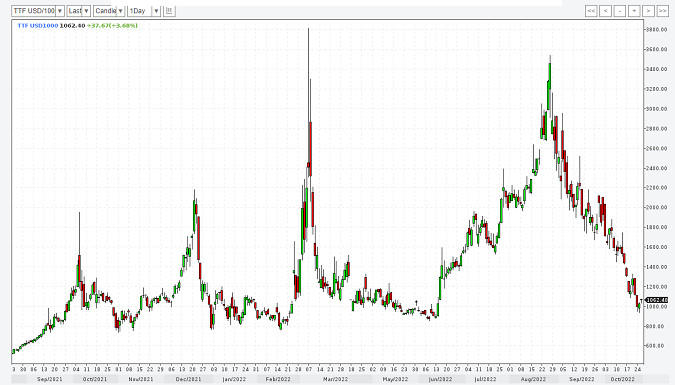Image resolution: width=675 pixels, height=385 pixels.
Task: Select Sep/2021 month on bottom timeline
Action: pos(50,379)
